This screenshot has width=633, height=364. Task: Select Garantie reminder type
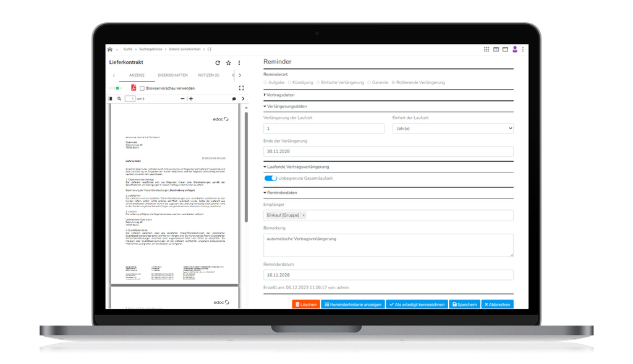[x=369, y=82]
